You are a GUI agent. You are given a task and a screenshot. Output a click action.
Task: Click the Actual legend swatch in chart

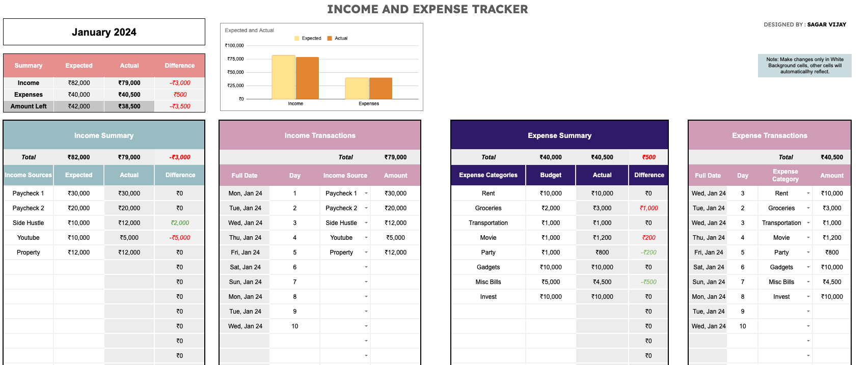[330, 39]
